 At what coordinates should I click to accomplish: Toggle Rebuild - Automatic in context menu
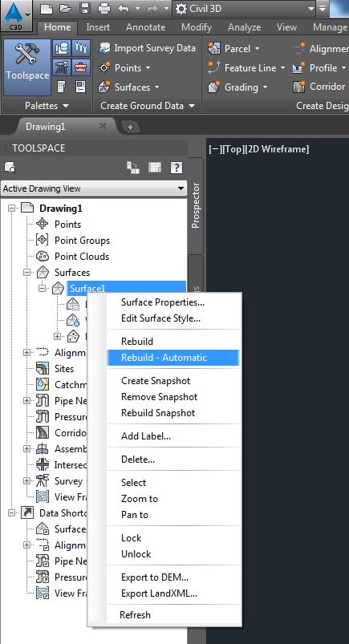(173, 358)
